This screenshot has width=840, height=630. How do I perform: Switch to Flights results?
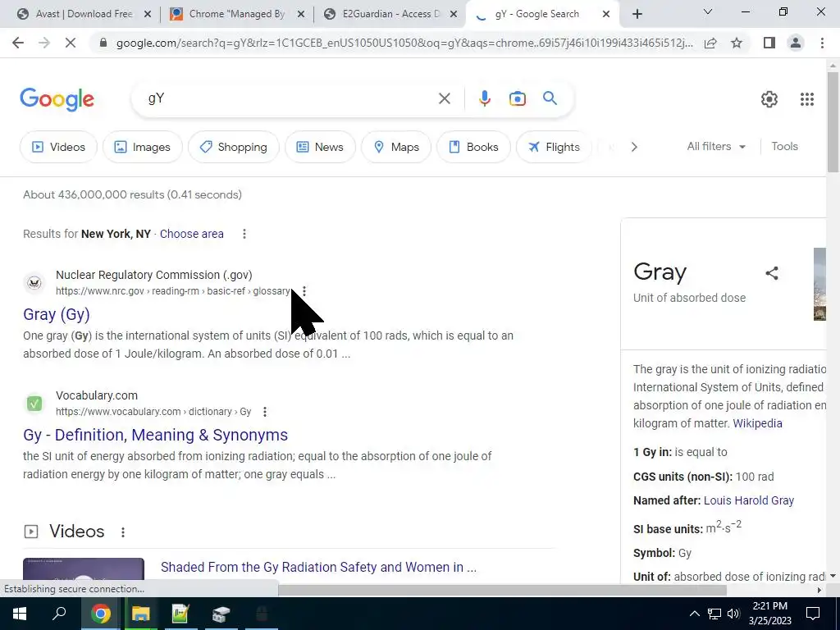(554, 147)
